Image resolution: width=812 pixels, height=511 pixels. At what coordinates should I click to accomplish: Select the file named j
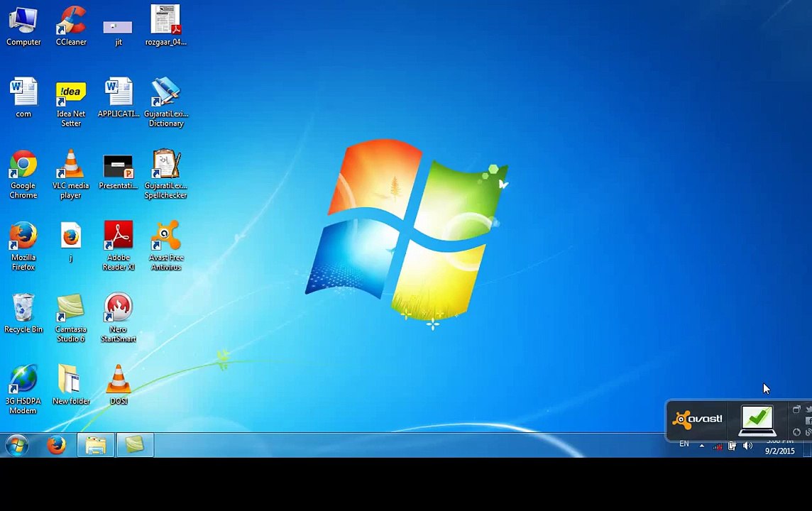pyautogui.click(x=71, y=242)
